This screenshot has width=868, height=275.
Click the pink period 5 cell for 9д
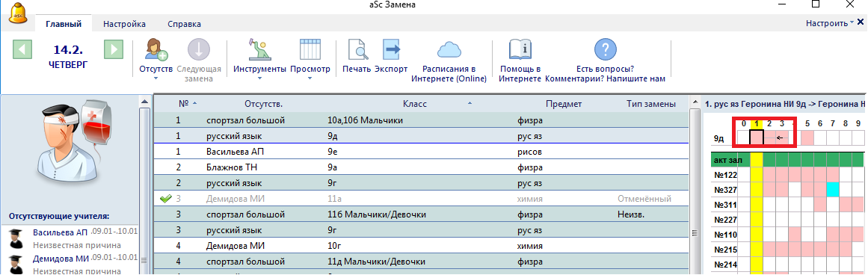point(807,137)
